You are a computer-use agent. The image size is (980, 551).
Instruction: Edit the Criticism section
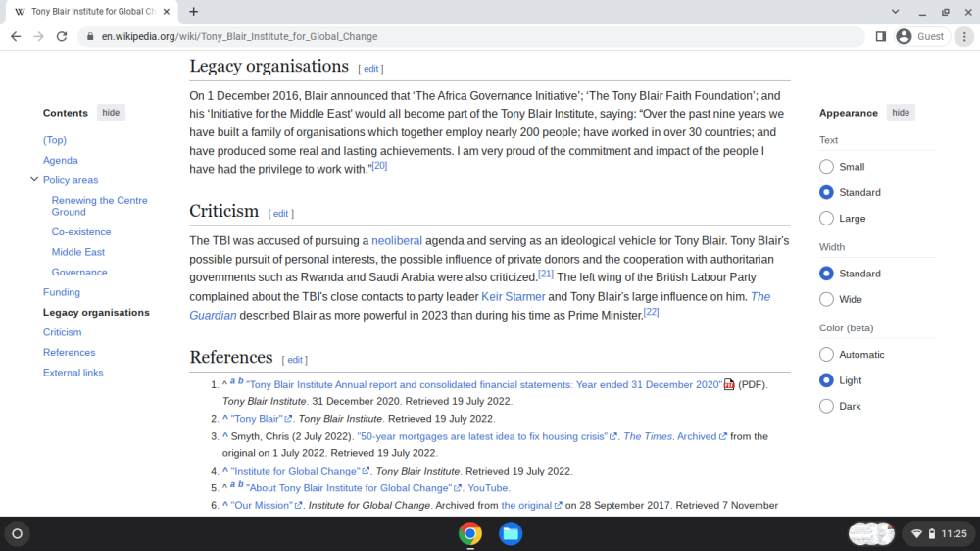pos(280,214)
